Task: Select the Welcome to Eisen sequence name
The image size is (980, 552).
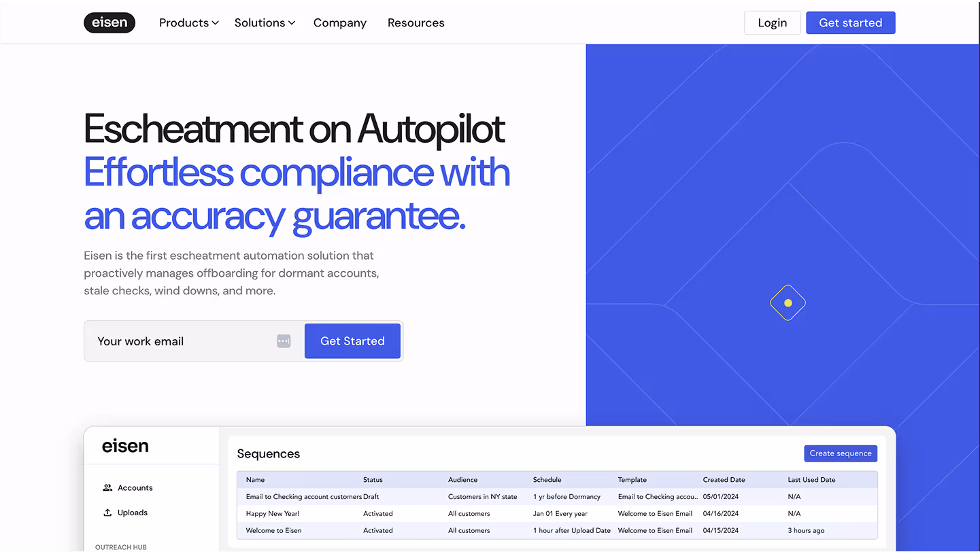Action: (x=274, y=531)
